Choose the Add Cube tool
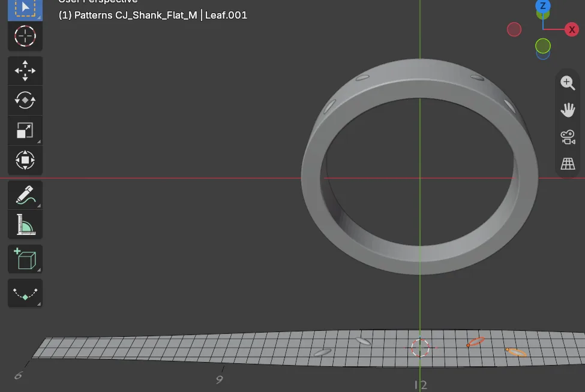The width and height of the screenshot is (585, 392). (x=25, y=259)
